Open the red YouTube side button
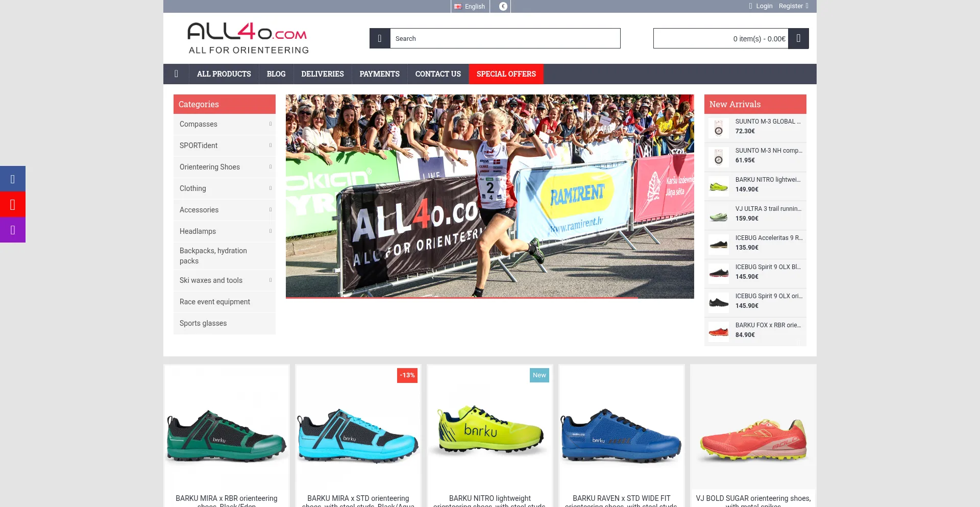This screenshot has height=507, width=980. click(13, 204)
